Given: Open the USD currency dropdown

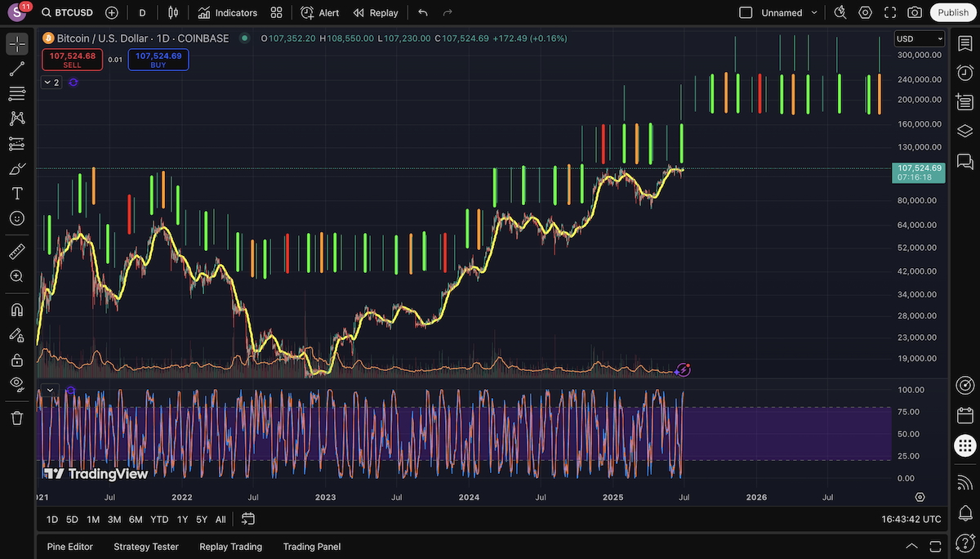Looking at the screenshot, I should [x=918, y=38].
